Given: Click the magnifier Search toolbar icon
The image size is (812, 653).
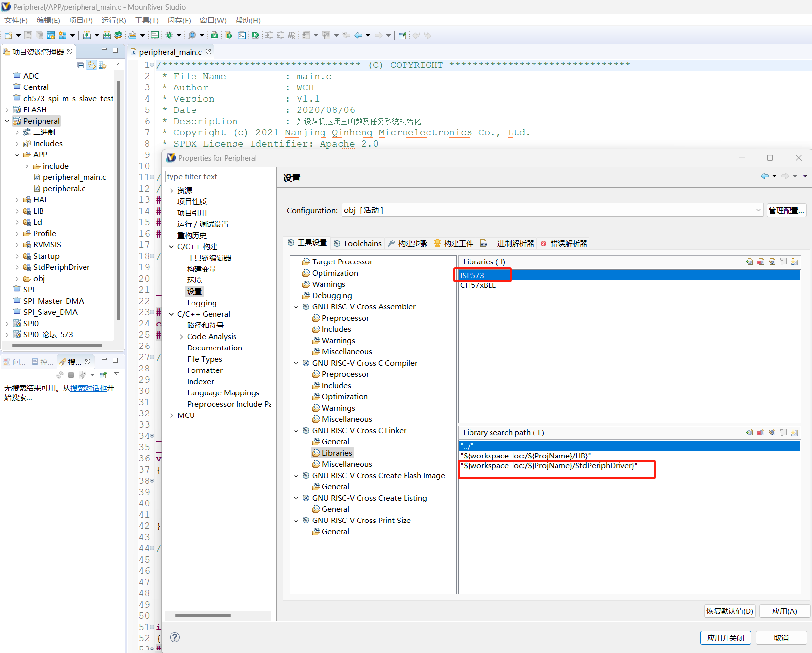Looking at the screenshot, I should (x=192, y=35).
